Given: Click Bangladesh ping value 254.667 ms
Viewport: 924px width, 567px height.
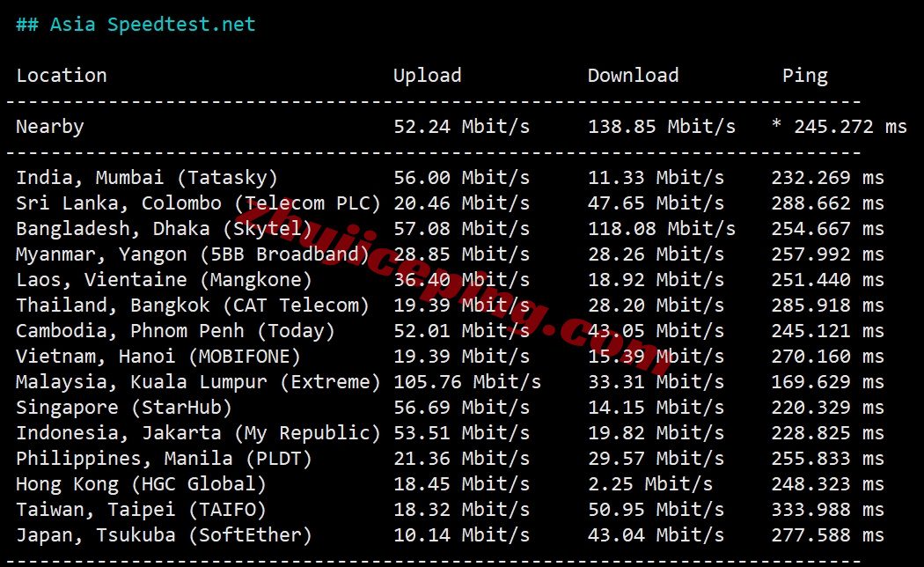Looking at the screenshot, I should (828, 229).
